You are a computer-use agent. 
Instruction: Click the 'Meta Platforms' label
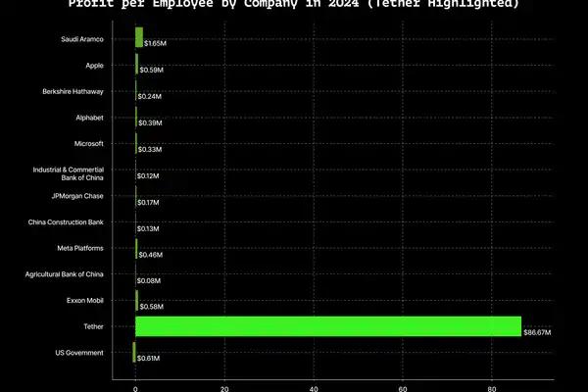pos(80,248)
